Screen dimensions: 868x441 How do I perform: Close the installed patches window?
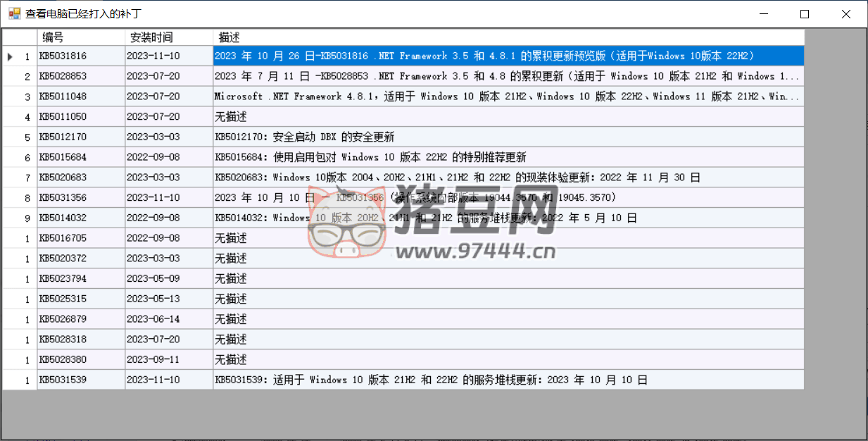point(846,14)
